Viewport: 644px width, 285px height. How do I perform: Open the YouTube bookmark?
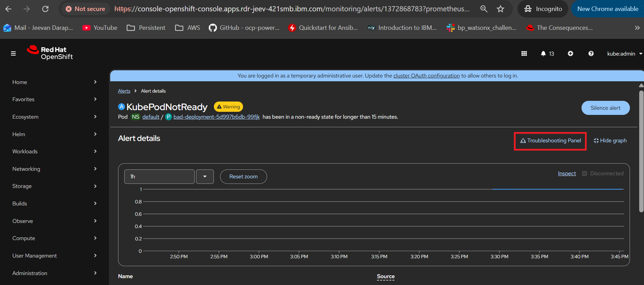pyautogui.click(x=100, y=28)
